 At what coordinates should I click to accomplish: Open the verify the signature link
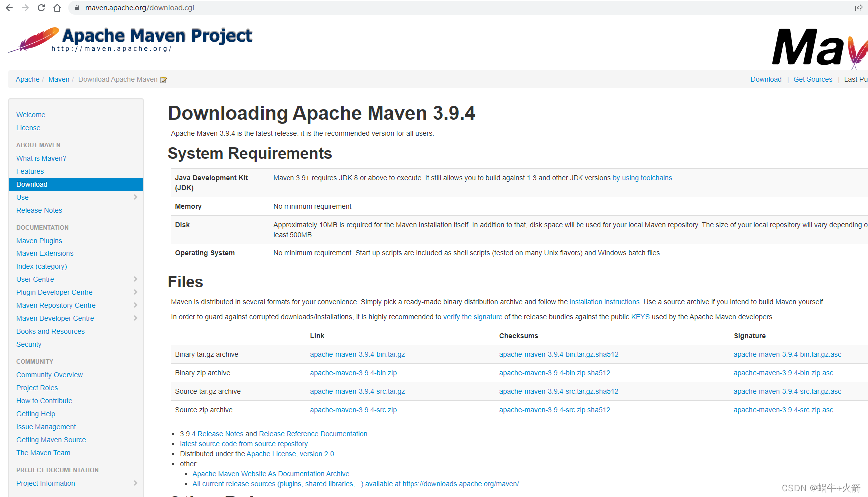(473, 317)
